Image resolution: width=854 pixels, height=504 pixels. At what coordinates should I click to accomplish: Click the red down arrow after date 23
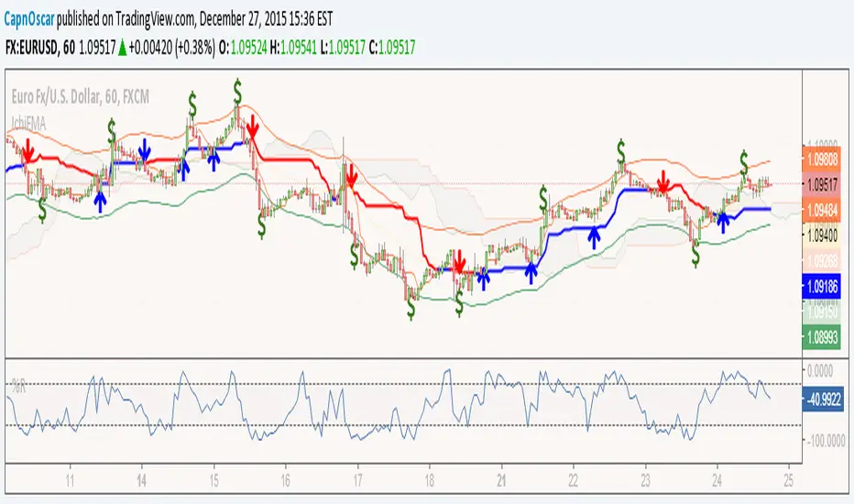[x=662, y=182]
